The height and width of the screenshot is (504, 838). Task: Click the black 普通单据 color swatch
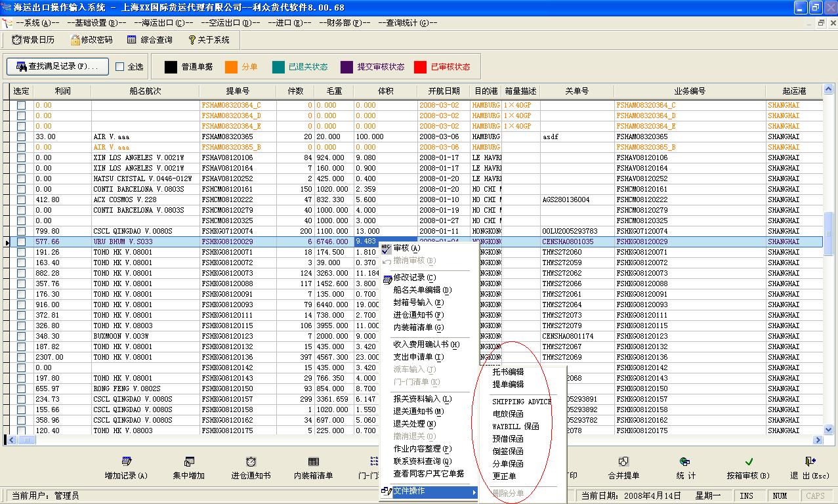[171, 67]
